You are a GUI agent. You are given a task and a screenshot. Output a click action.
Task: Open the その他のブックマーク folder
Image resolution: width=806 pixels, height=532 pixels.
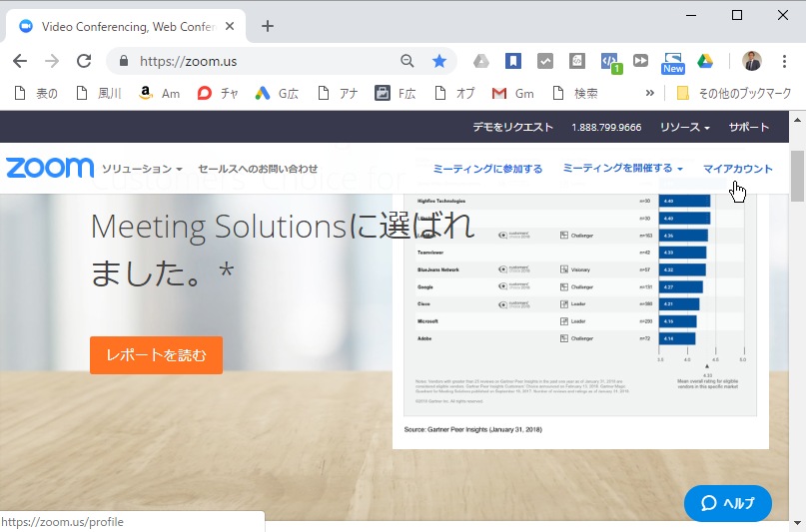coord(734,93)
